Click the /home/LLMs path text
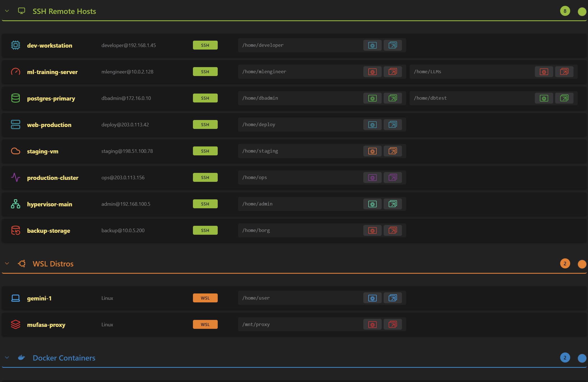 point(427,72)
